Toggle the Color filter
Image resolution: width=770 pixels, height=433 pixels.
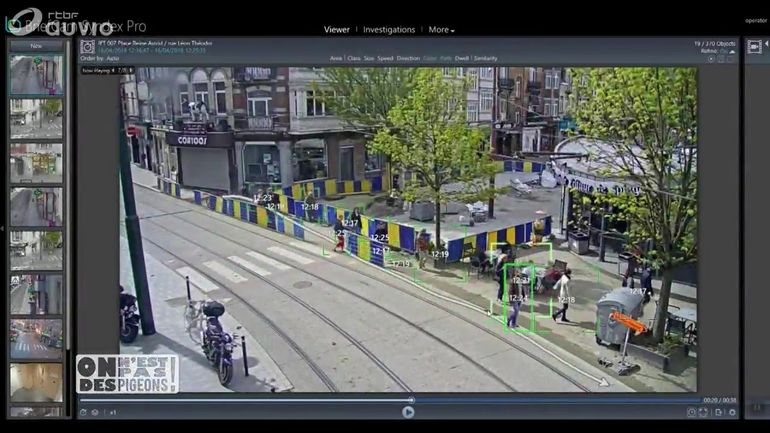[429, 59]
